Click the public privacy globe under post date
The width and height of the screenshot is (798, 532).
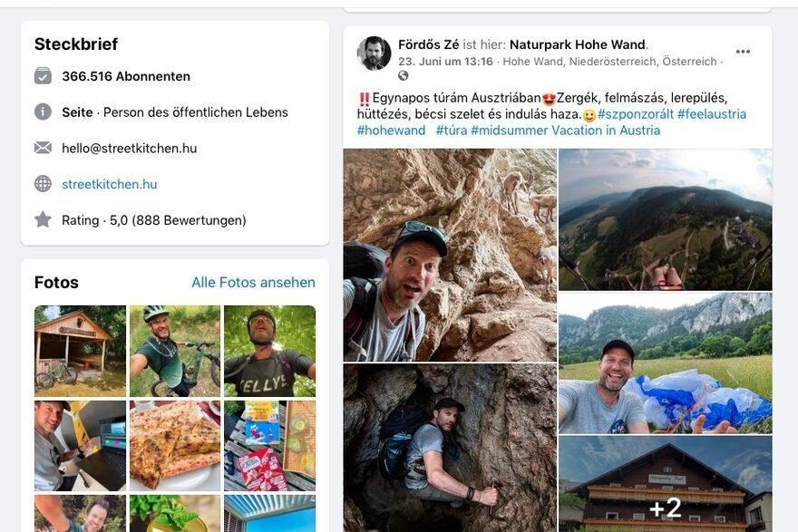click(404, 76)
